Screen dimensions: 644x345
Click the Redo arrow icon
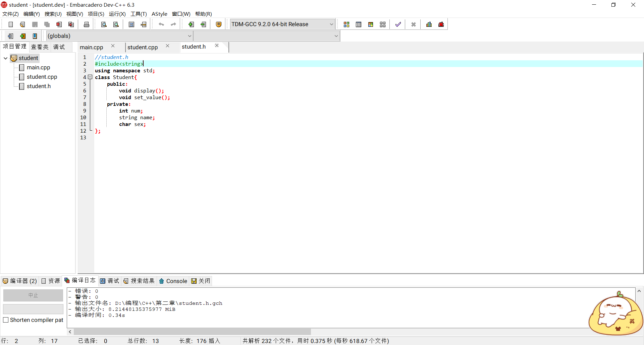(x=173, y=24)
